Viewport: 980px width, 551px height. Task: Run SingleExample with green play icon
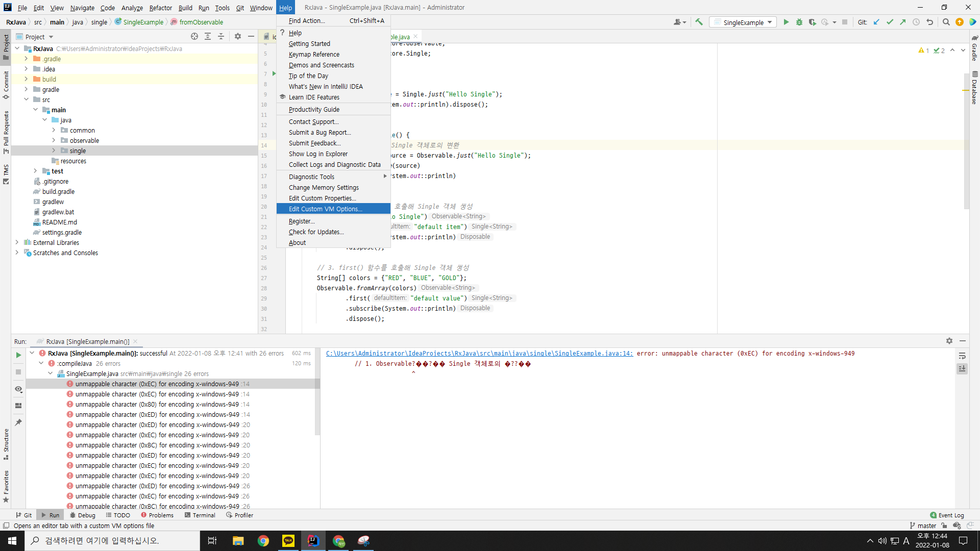click(x=786, y=22)
